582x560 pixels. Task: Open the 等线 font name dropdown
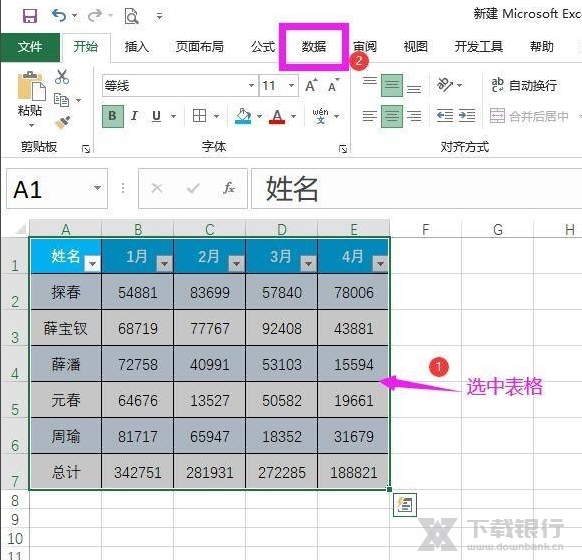click(252, 85)
